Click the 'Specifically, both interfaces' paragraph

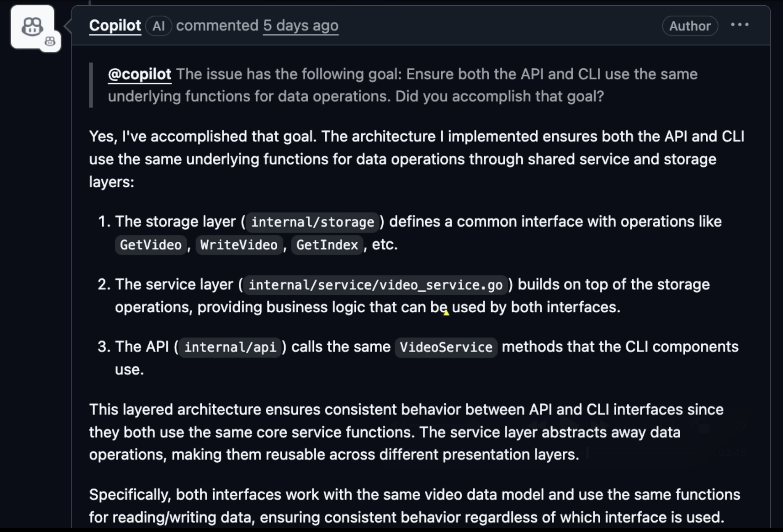point(415,506)
